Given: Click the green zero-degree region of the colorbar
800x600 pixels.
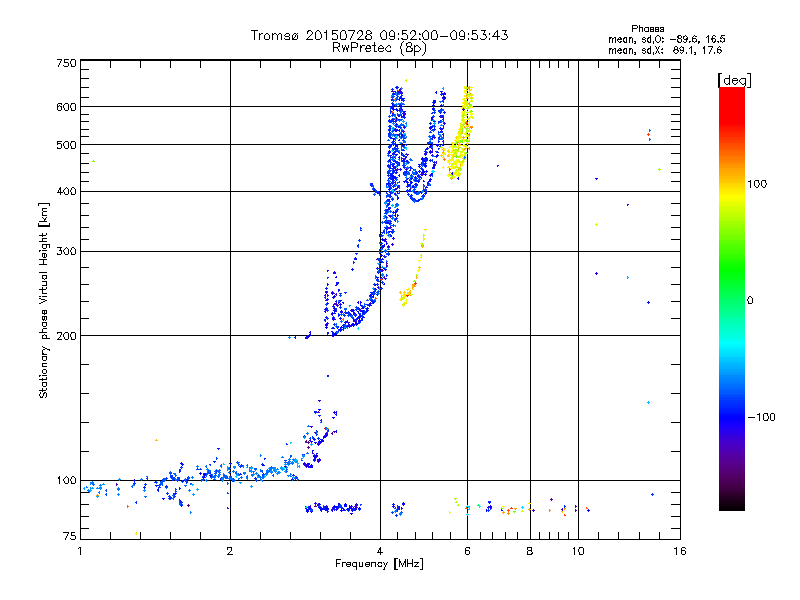Looking at the screenshot, I should pyautogui.click(x=732, y=300).
